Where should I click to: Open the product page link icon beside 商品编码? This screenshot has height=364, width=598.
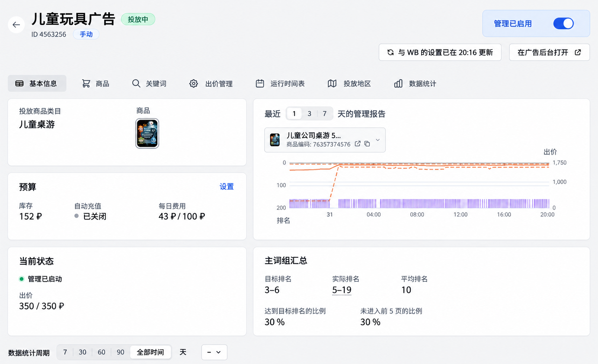[x=358, y=144]
